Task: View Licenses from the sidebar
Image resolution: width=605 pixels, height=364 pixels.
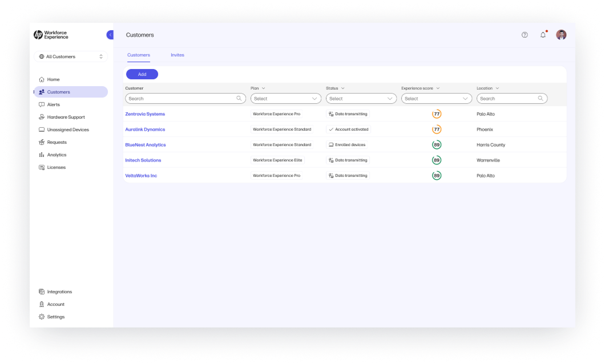Action: pos(56,167)
